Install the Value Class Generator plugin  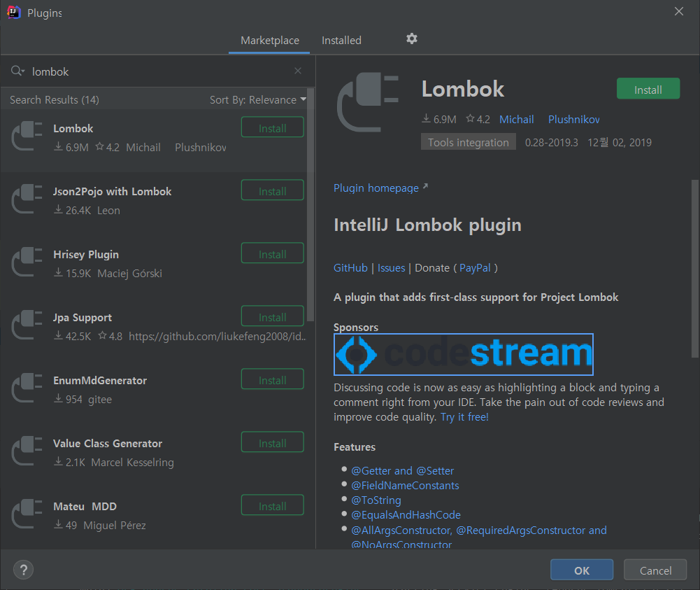click(272, 443)
